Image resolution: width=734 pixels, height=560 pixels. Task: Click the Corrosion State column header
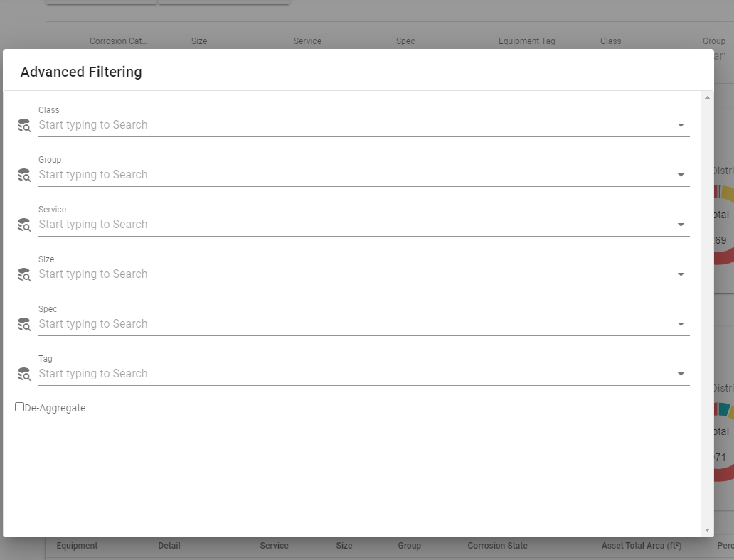tap(497, 546)
